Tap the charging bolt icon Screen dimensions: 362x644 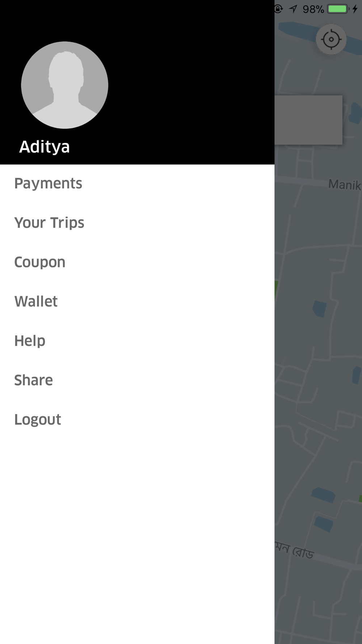point(355,9)
